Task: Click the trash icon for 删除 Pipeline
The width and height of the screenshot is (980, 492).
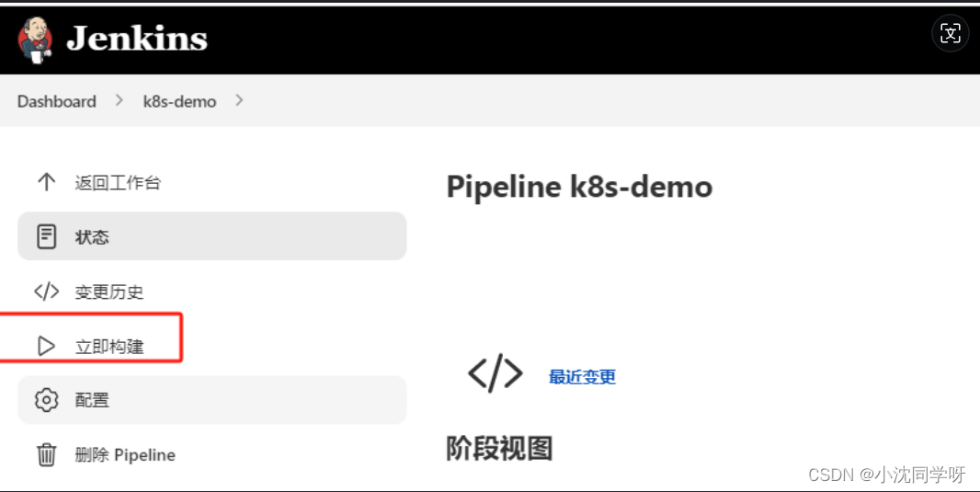Action: [46, 454]
